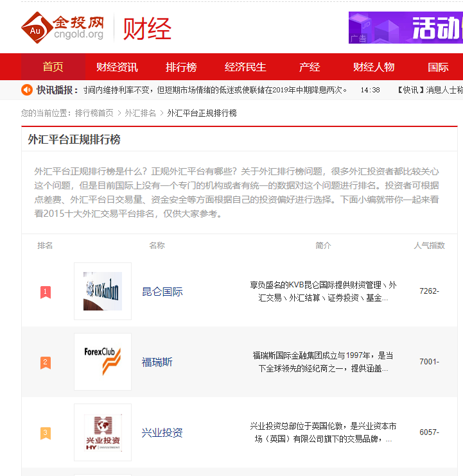This screenshot has height=476, width=463.
Task: Follow the 外汇排名 breadcrumb link
Action: (141, 114)
